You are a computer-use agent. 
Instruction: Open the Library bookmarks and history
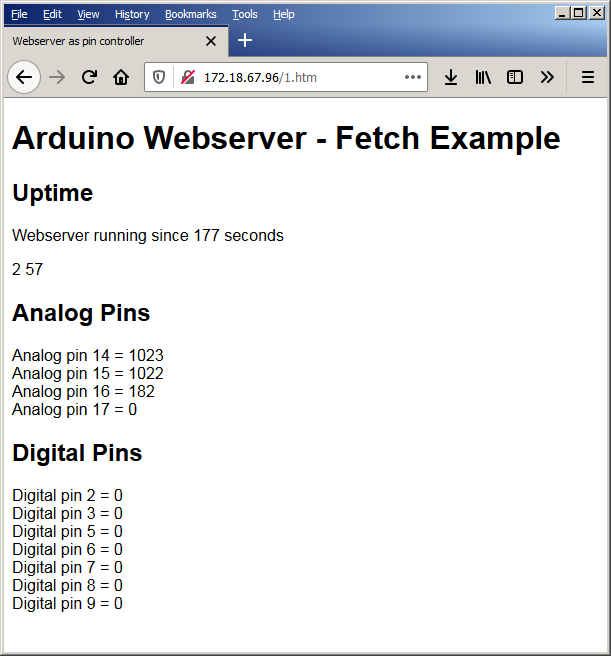pos(483,77)
